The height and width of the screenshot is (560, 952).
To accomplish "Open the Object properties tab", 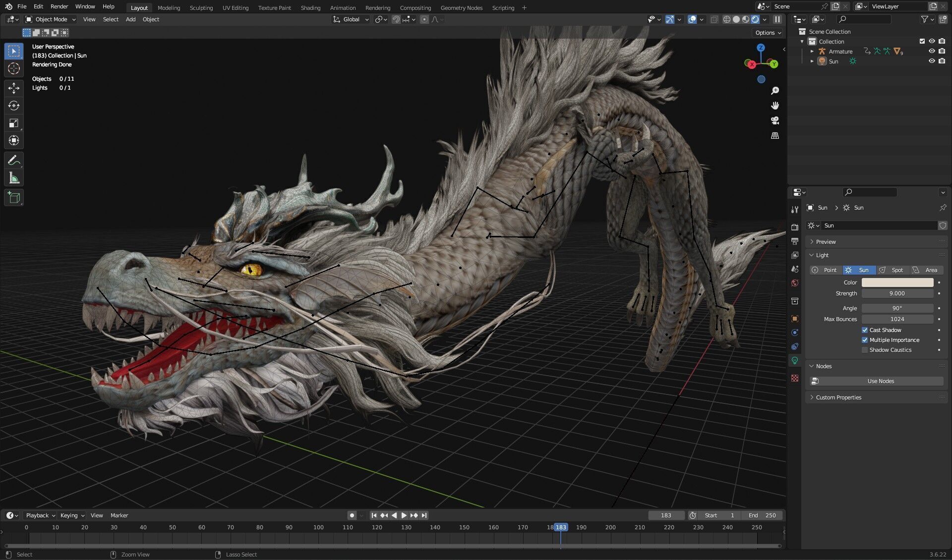I will coord(795,319).
